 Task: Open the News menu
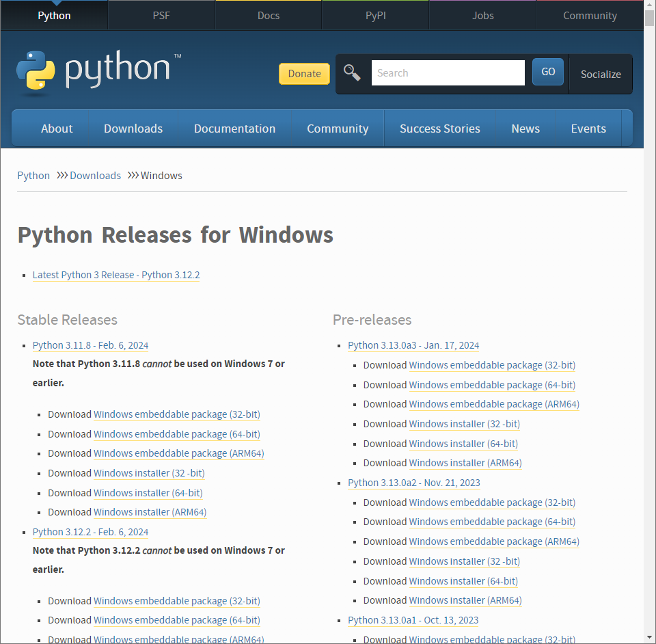(x=525, y=129)
